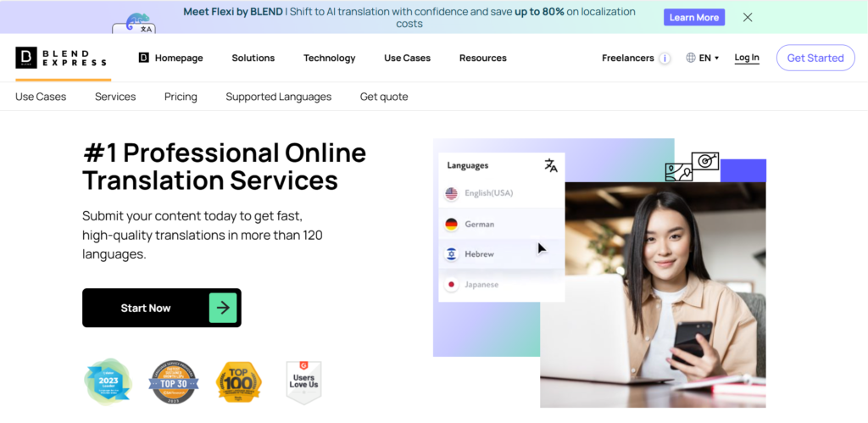Open the Supported Languages tab
The height and width of the screenshot is (423, 868).
[278, 97]
